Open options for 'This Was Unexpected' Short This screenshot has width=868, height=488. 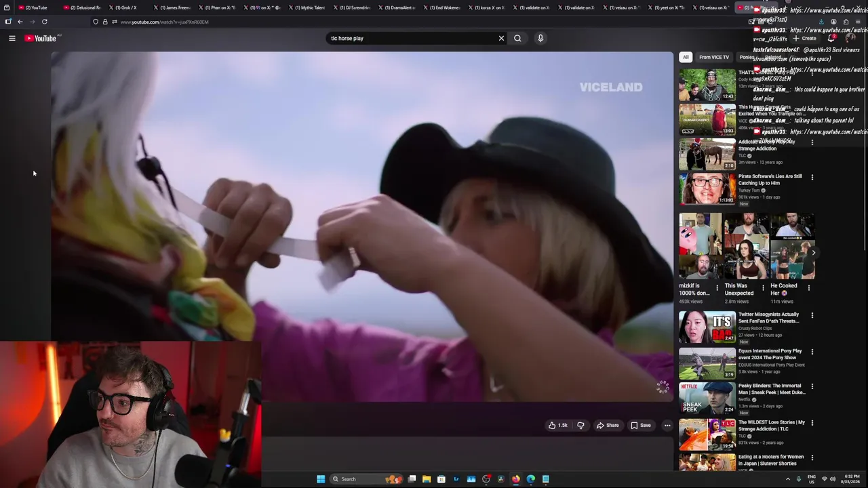763,287
